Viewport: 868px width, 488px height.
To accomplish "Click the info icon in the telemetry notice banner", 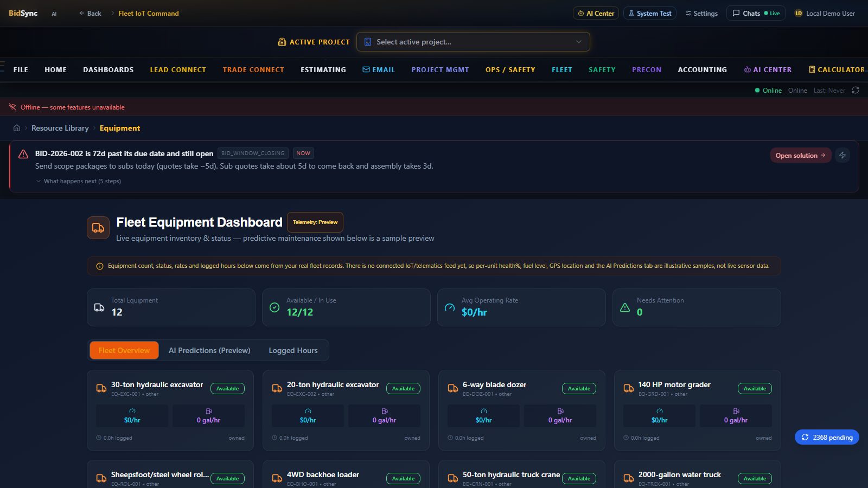I will tap(100, 266).
